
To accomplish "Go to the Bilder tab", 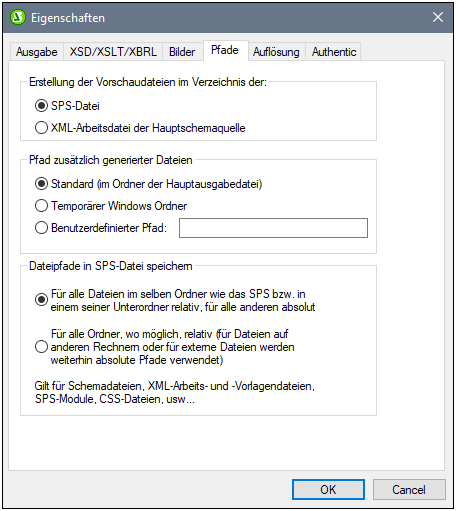I will (x=182, y=52).
